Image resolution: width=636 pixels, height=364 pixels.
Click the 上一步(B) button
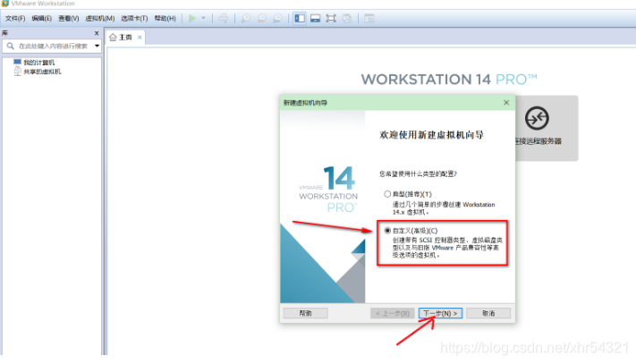click(392, 313)
